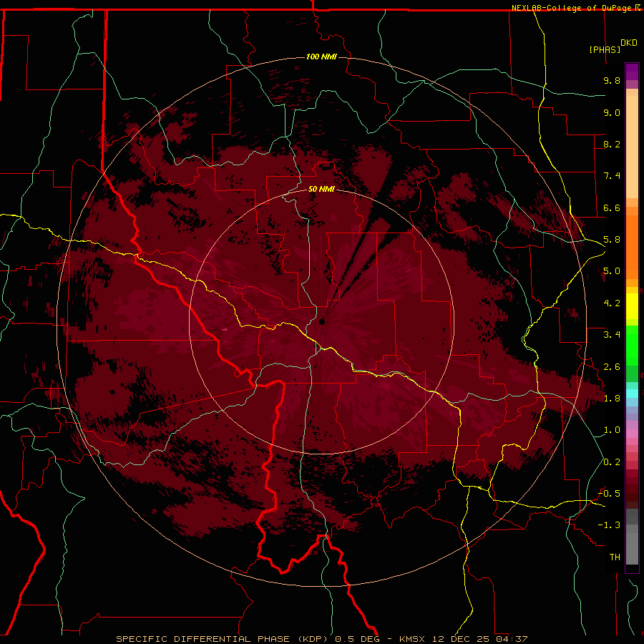Click the purple swatch atop the color bar

click(x=632, y=72)
